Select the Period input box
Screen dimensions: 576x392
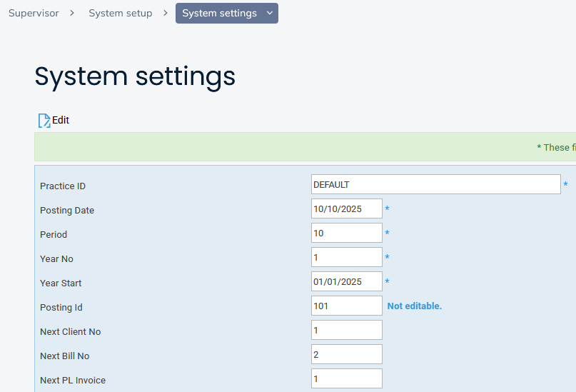pos(346,233)
